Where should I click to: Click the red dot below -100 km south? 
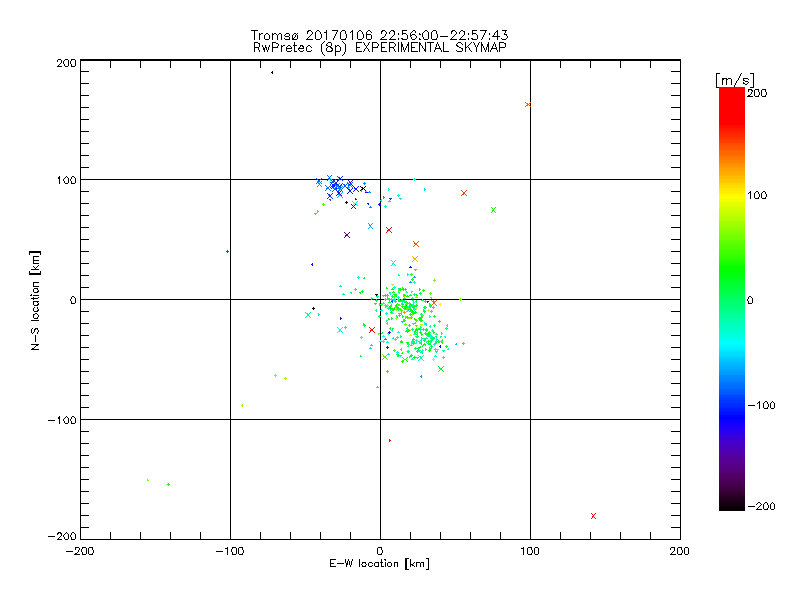point(390,440)
